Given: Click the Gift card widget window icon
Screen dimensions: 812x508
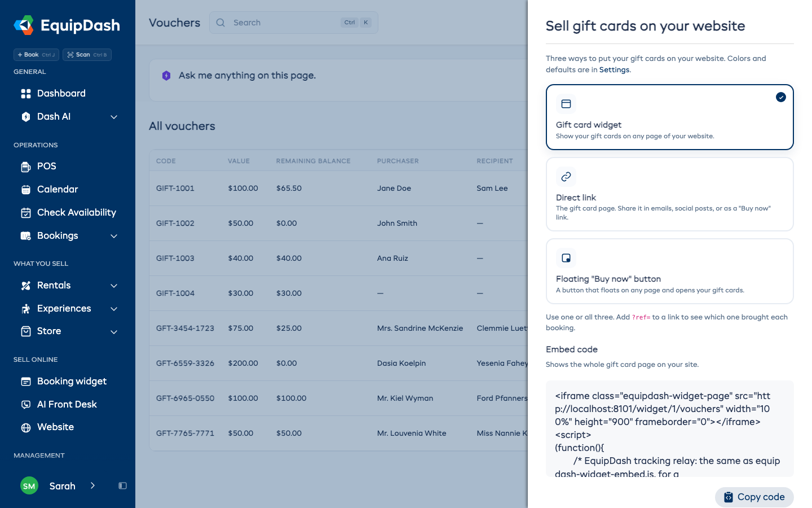Looking at the screenshot, I should click(x=566, y=104).
